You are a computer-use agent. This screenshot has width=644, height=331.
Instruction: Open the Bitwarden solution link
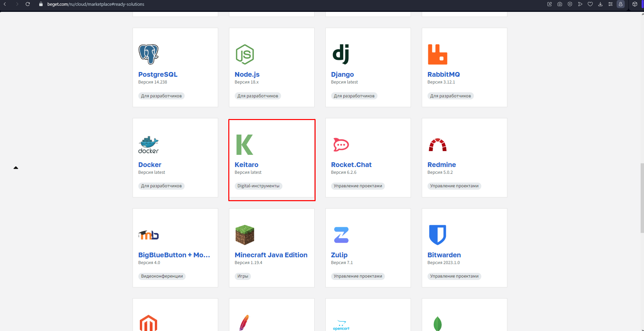pos(444,255)
